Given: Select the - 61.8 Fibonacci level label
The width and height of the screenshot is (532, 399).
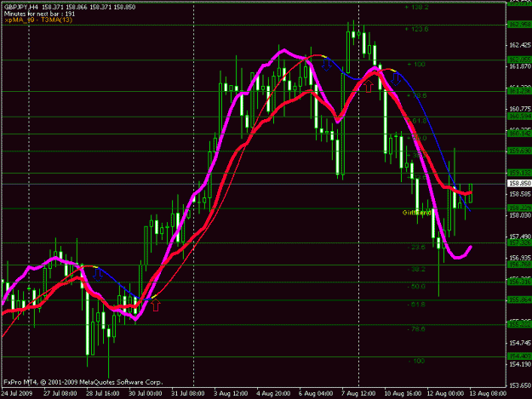Looking at the screenshot, I should click(416, 305).
